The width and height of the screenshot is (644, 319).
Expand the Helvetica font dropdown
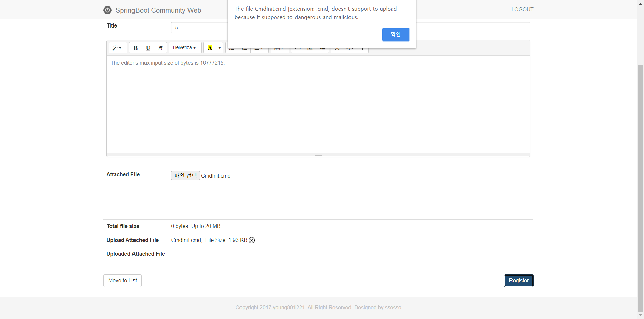pos(184,48)
